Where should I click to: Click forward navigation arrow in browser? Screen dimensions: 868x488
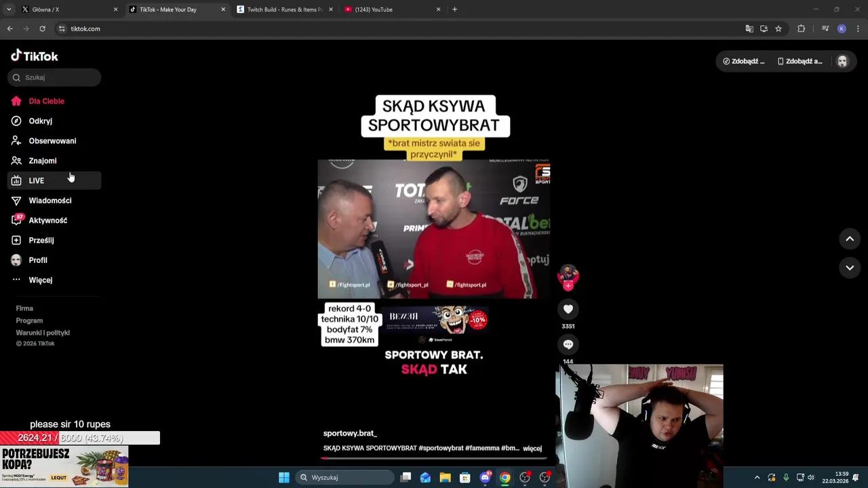coord(26,28)
